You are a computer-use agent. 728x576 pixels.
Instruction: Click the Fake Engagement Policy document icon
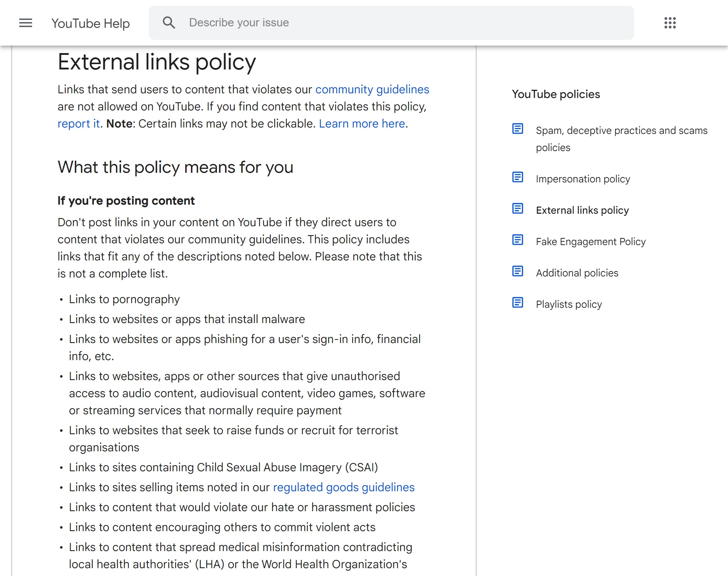[x=518, y=240]
